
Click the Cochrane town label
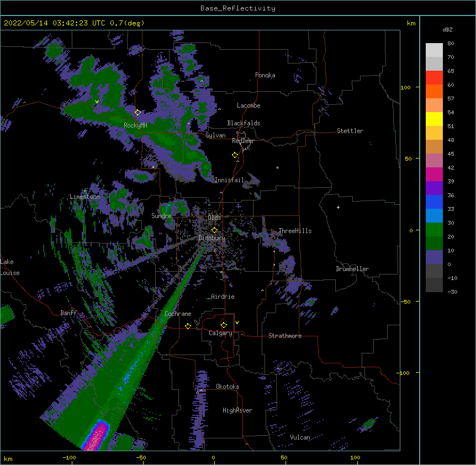click(x=178, y=314)
